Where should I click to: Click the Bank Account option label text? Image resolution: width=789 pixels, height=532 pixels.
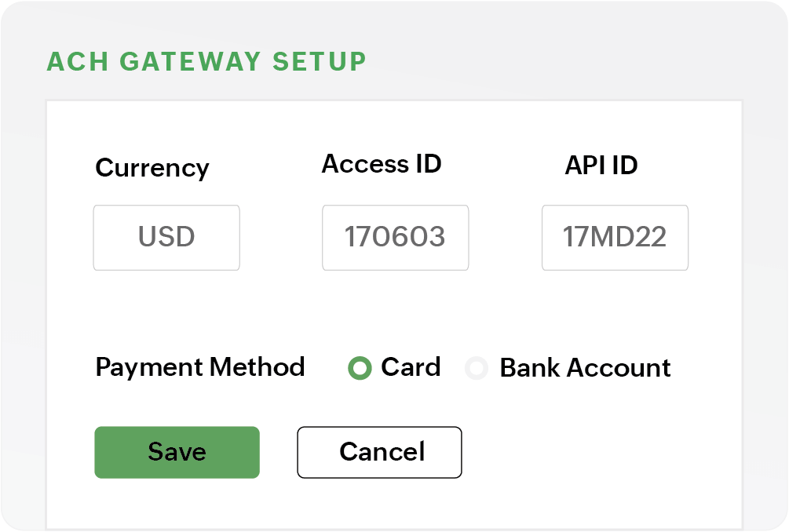(584, 367)
